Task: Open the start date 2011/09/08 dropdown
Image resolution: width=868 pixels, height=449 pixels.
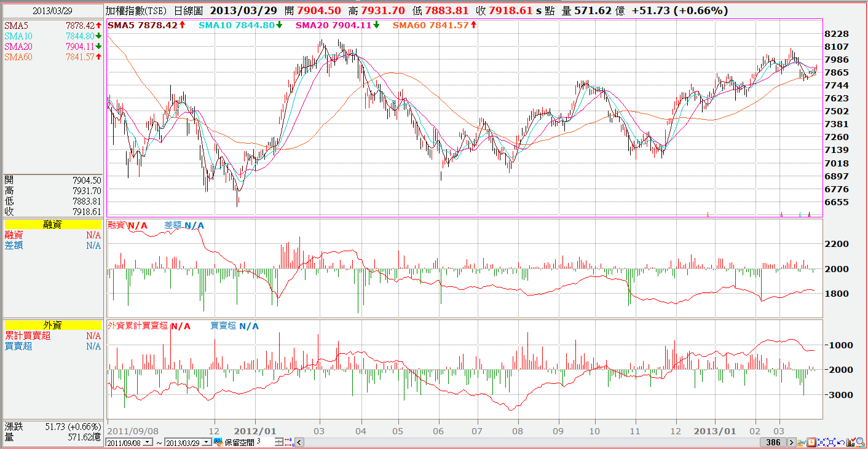Action: (x=148, y=442)
